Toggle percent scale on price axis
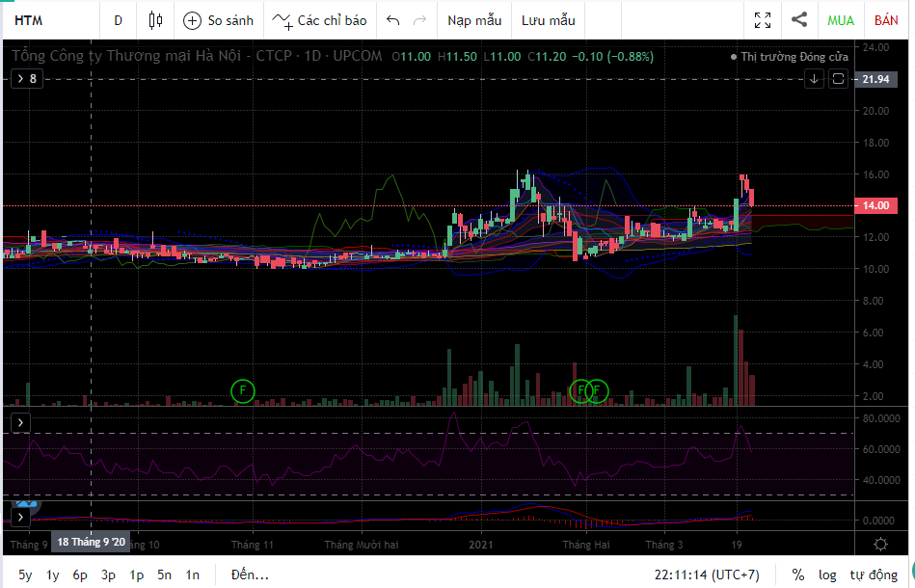 pyautogui.click(x=798, y=575)
